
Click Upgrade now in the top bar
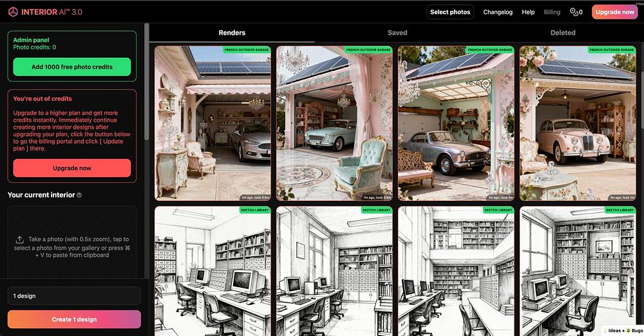[x=615, y=12]
